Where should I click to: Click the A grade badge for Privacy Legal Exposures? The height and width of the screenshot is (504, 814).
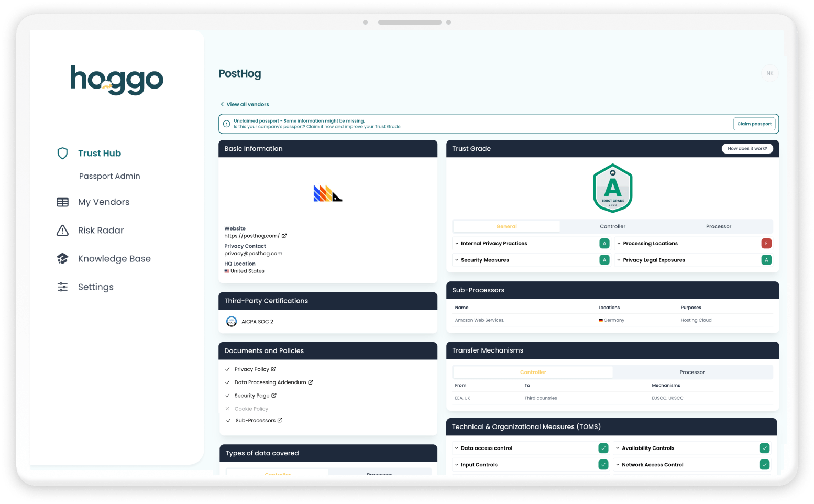pos(766,260)
